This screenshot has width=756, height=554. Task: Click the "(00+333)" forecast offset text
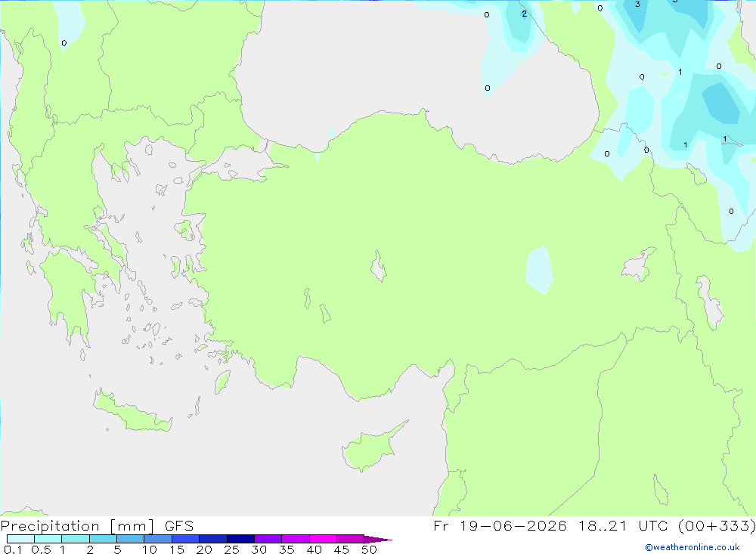point(717,525)
